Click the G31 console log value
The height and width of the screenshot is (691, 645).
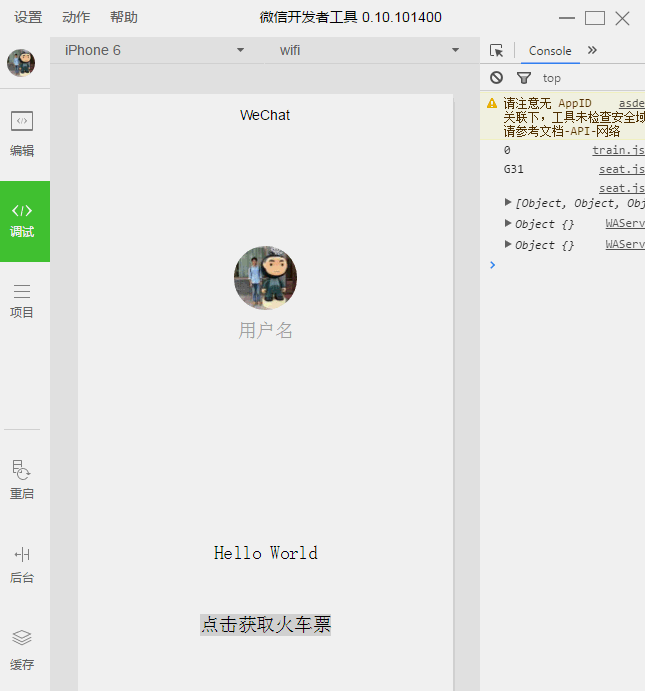pyautogui.click(x=514, y=169)
